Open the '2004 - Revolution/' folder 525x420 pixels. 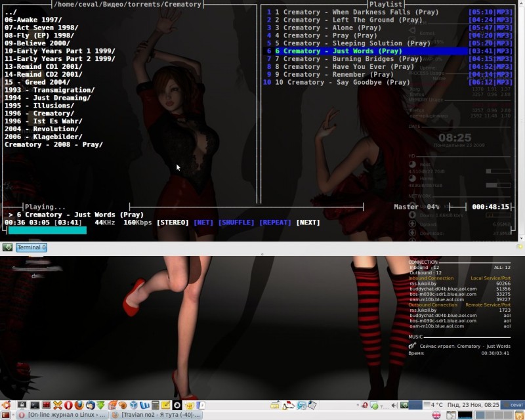click(41, 129)
